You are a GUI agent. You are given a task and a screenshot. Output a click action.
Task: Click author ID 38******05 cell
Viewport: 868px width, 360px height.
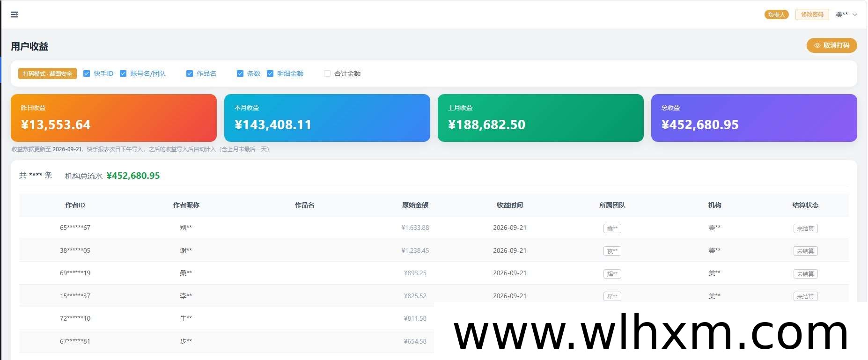pyautogui.click(x=75, y=250)
